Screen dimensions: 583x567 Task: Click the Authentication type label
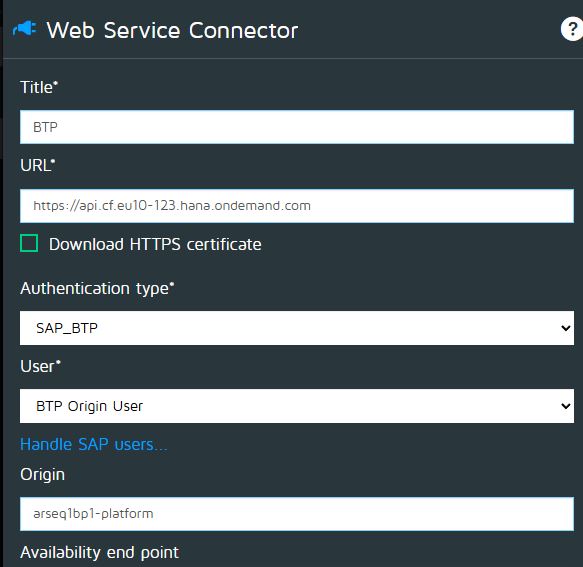(x=97, y=289)
